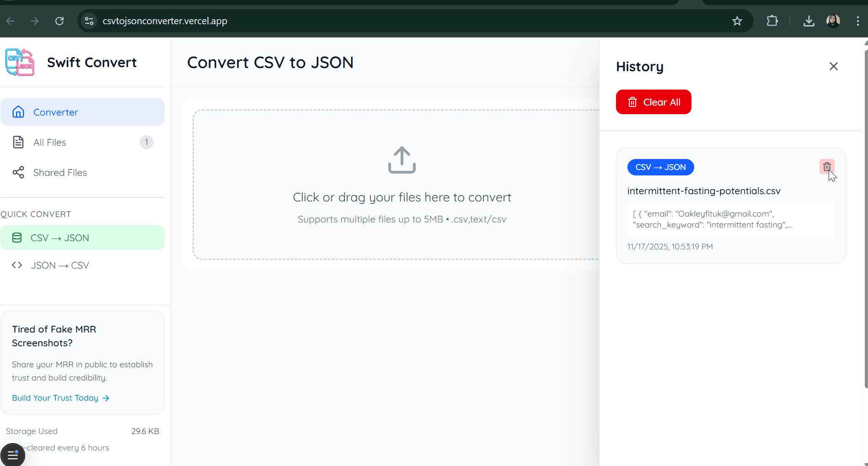This screenshot has height=466, width=868.
Task: Open the floating hamburger widget
Action: (x=12, y=455)
